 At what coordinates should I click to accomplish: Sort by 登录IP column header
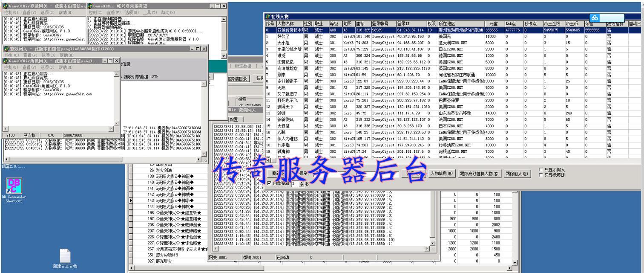[411, 24]
